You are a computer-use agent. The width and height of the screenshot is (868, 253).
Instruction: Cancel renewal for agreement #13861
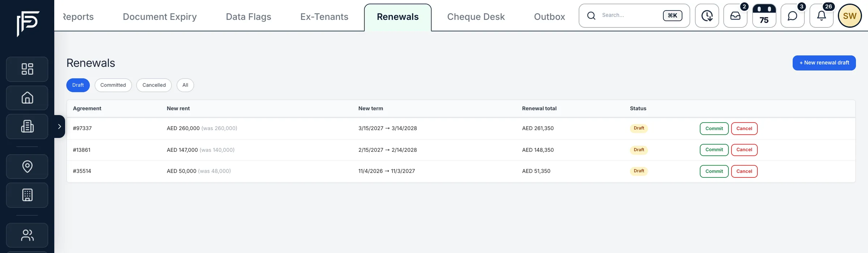point(744,150)
